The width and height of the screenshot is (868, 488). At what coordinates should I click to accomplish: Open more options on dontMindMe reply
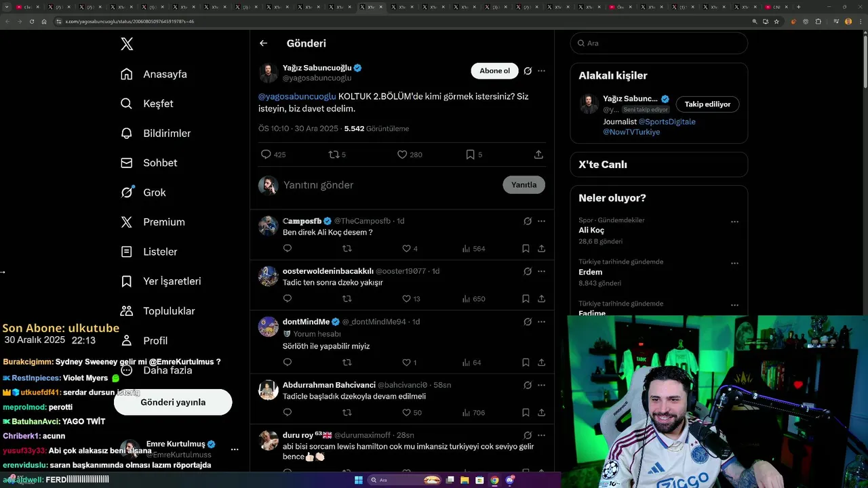coord(541,321)
